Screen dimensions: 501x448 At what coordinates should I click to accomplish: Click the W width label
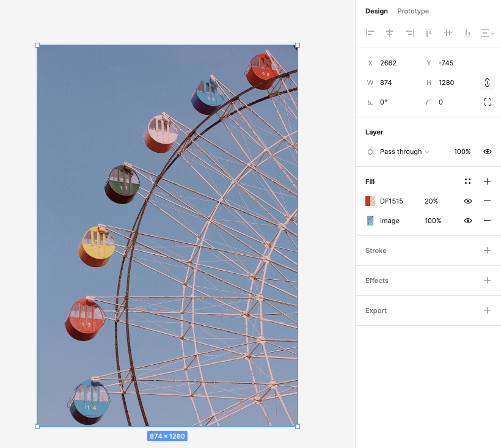[x=370, y=83]
